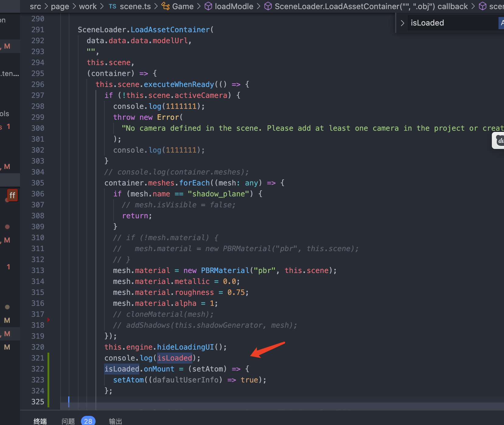This screenshot has height=425, width=504.
Task: Click the rightmost breadcrumb symbol icon
Action: point(483,6)
